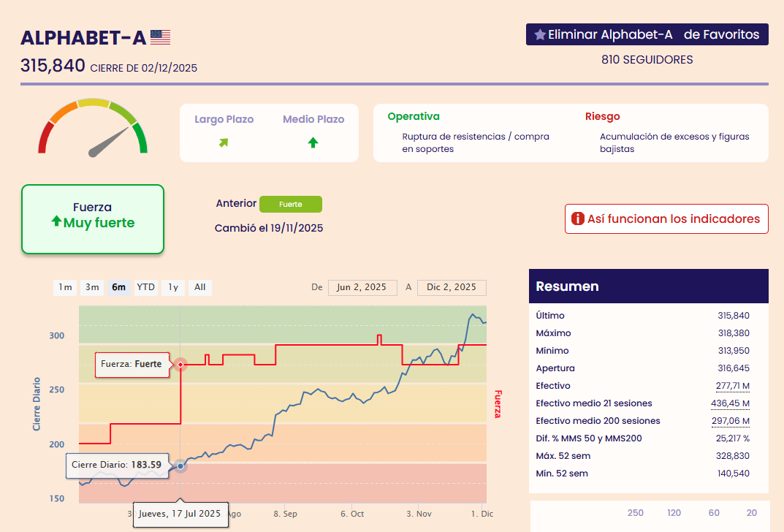784x532 pixels.
Task: Click the Cambió el 19/11/2025 text
Action: click(269, 228)
